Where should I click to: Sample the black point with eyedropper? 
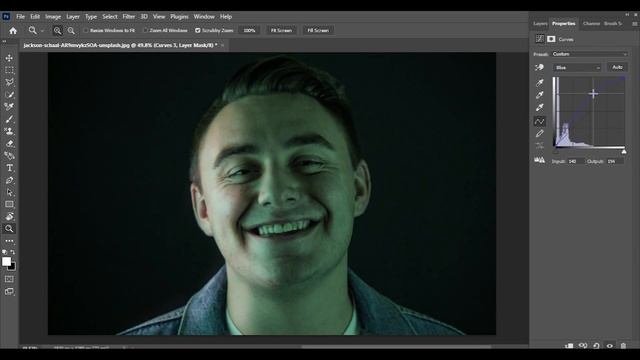540,83
